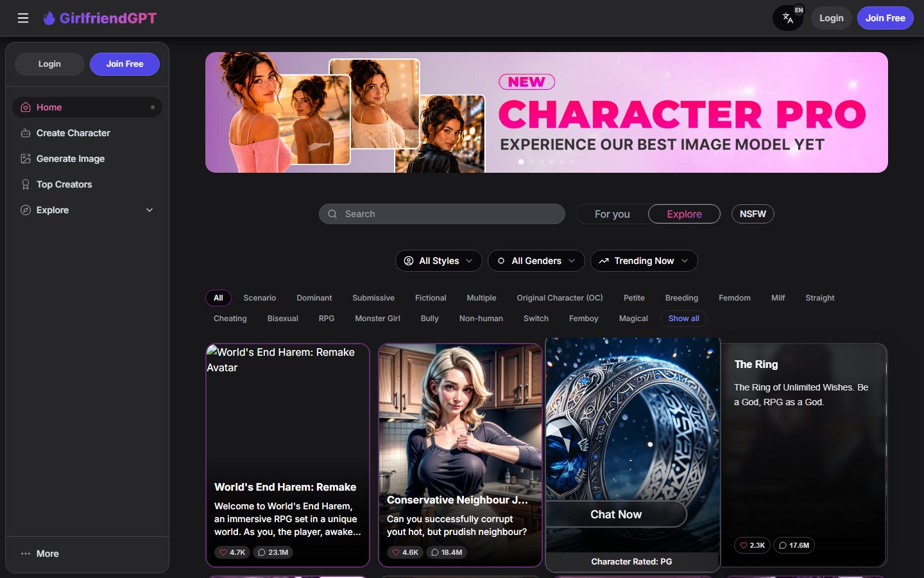Open the World's End Harem: Remake card
The height and width of the screenshot is (578, 924).
click(287, 455)
